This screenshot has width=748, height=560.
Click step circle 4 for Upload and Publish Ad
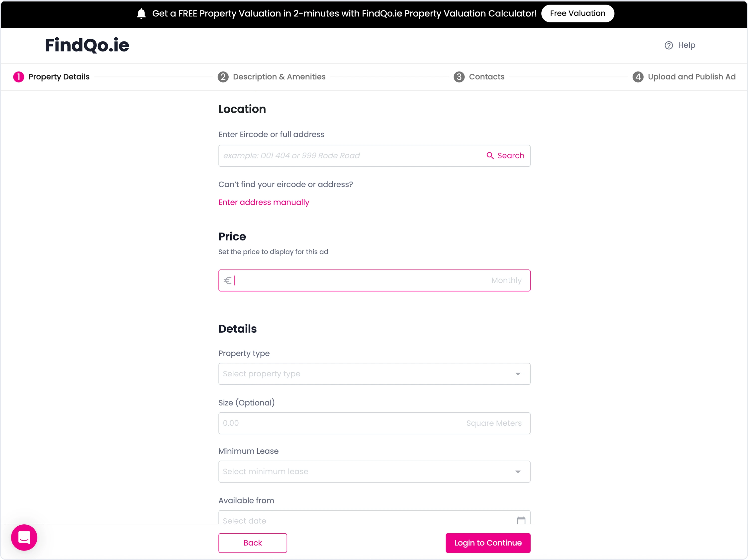coord(638,77)
